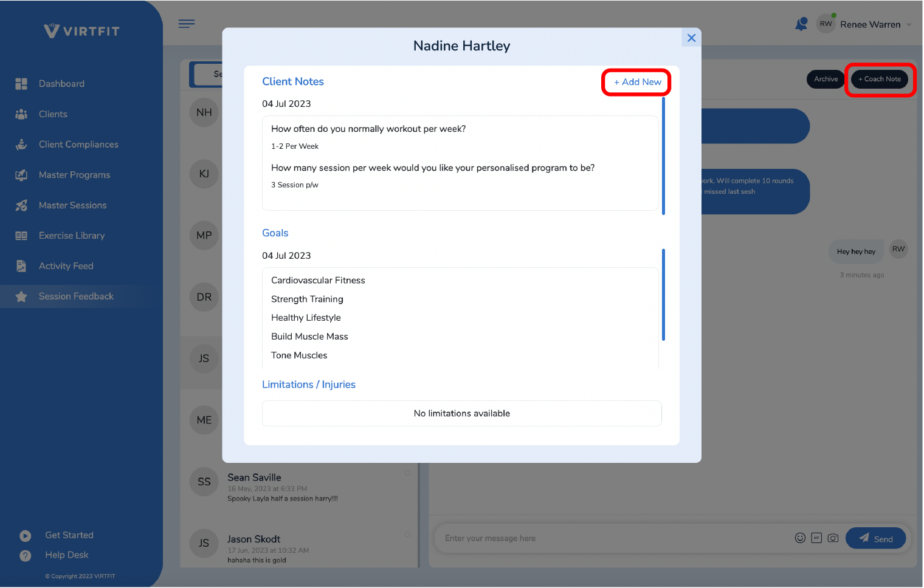Viewport: 924px width, 588px height.
Task: Open Session Feedback menu item
Action: coord(76,296)
